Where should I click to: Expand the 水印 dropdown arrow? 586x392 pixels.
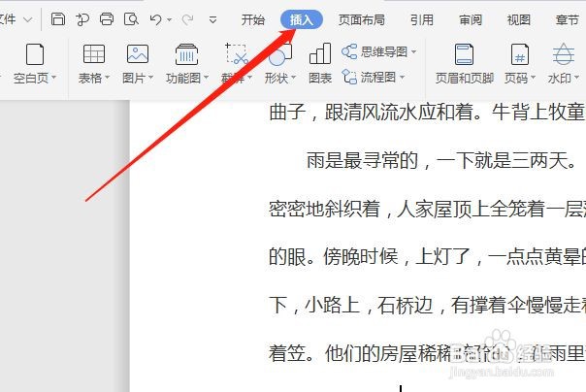coord(576,78)
